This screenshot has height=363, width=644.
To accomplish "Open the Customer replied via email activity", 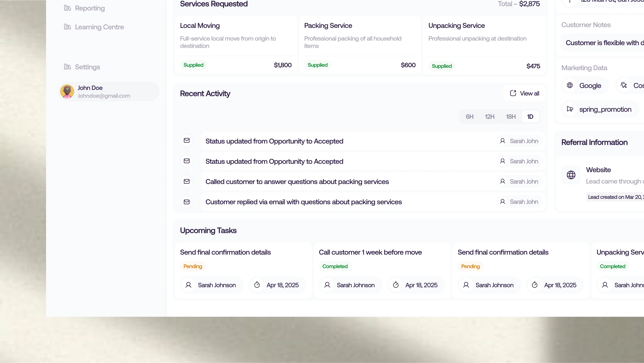I will pos(372,202).
